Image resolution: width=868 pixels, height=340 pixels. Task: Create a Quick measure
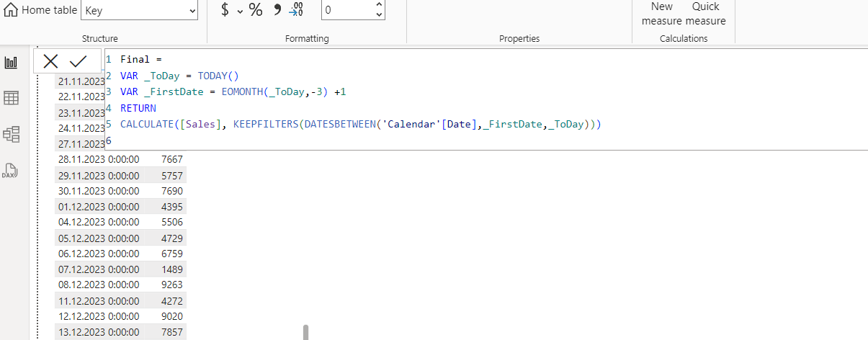(x=706, y=14)
